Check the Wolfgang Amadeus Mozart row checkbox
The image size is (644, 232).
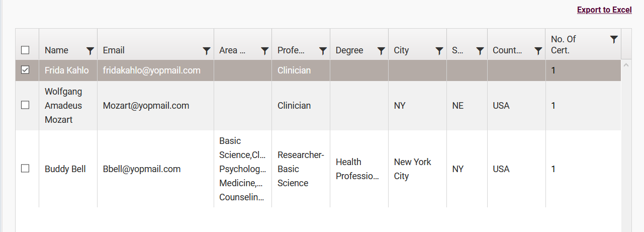pyautogui.click(x=25, y=105)
